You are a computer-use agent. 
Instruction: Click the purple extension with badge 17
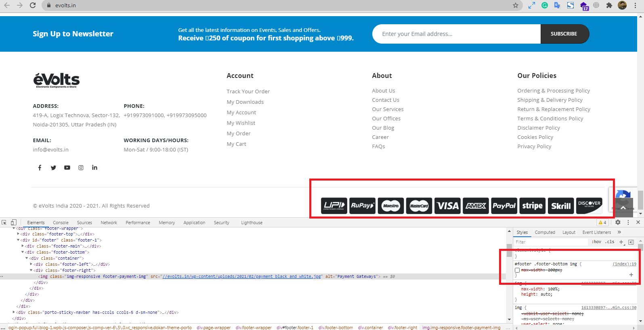click(584, 6)
